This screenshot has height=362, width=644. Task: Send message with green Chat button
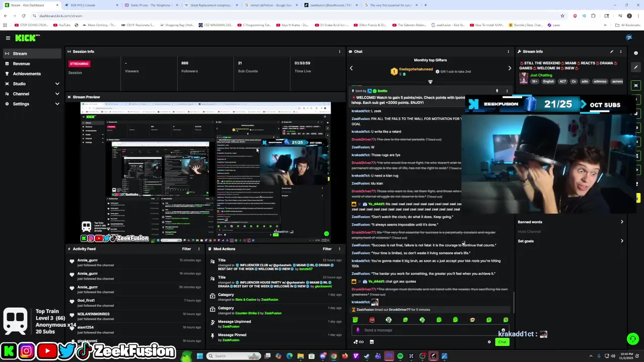(502, 342)
